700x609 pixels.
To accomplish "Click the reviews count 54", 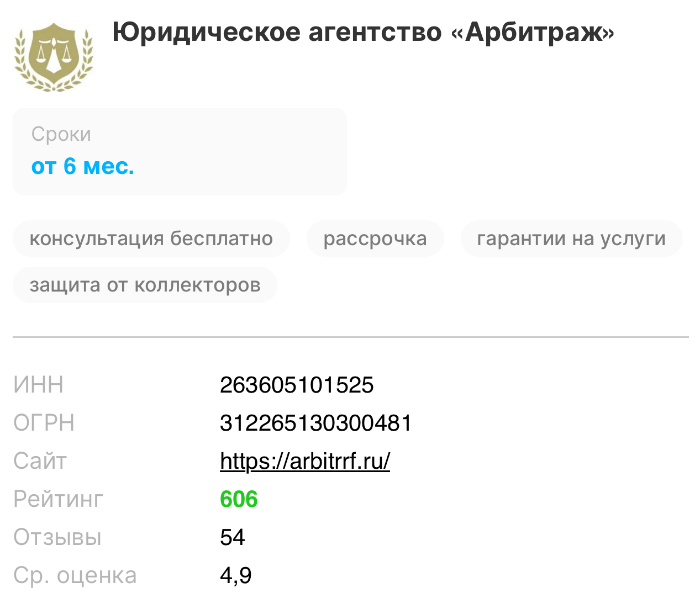I will tap(232, 537).
